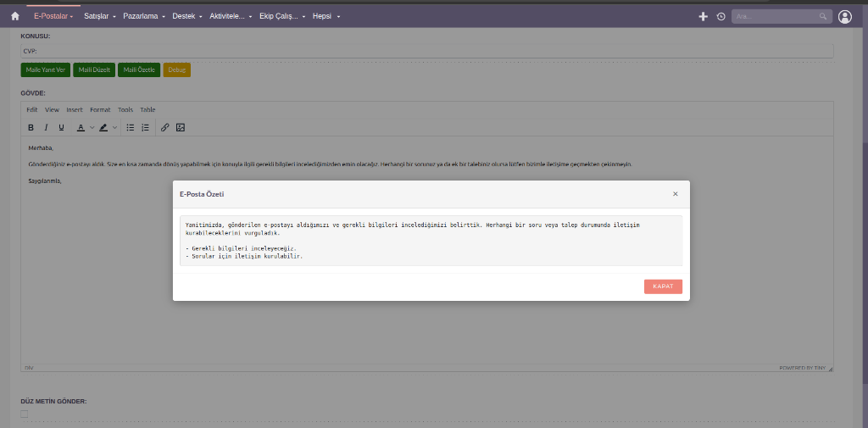The width and height of the screenshot is (868, 428).
Task: Apply underline formatting in editor
Action: [61, 127]
